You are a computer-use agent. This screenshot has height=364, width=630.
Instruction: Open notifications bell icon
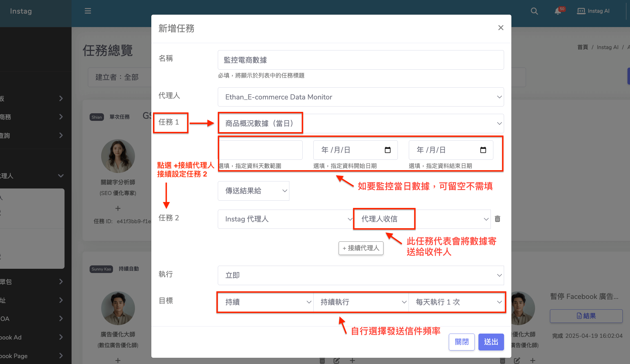point(558,11)
